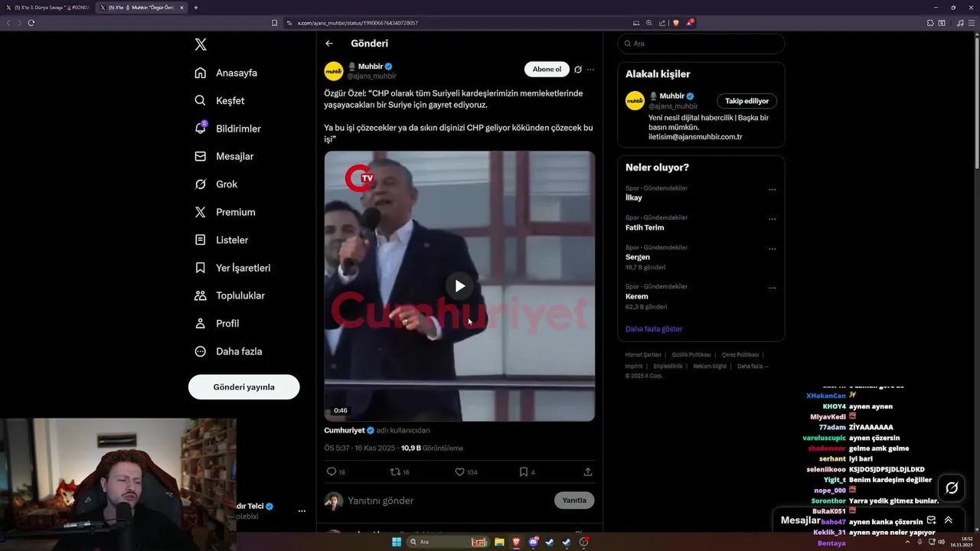The width and height of the screenshot is (980, 551).
Task: Click the zoom magnifier icon in address bar
Action: 649,23
